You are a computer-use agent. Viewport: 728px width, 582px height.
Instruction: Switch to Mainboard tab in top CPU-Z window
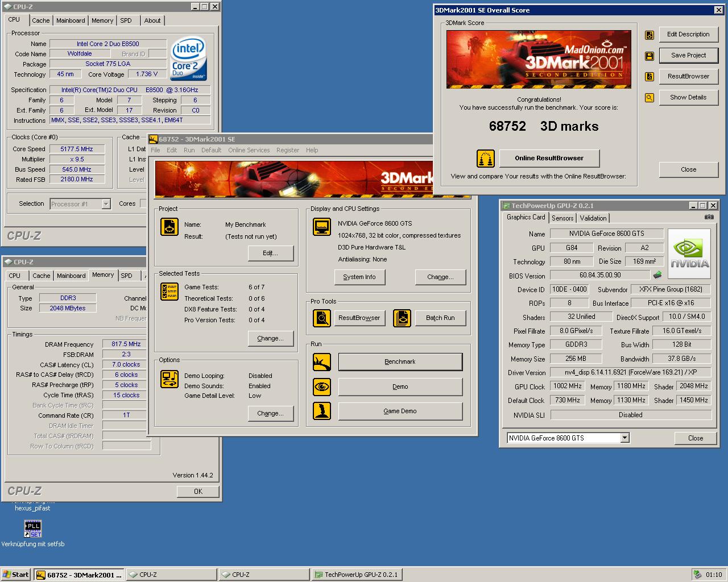[x=71, y=20]
